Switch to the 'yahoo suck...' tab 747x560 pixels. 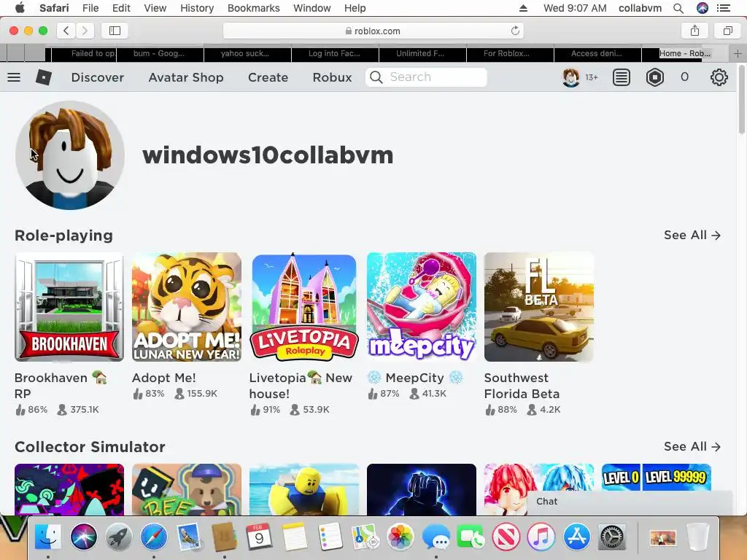click(x=247, y=54)
